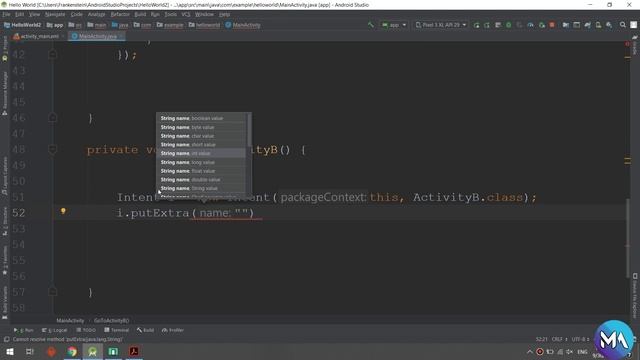Select 'String name, short value' overload

click(202, 144)
